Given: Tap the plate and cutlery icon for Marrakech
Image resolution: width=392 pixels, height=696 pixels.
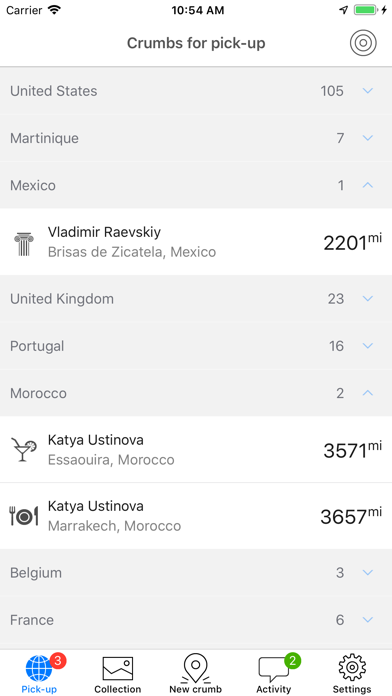Looking at the screenshot, I should [x=24, y=516].
